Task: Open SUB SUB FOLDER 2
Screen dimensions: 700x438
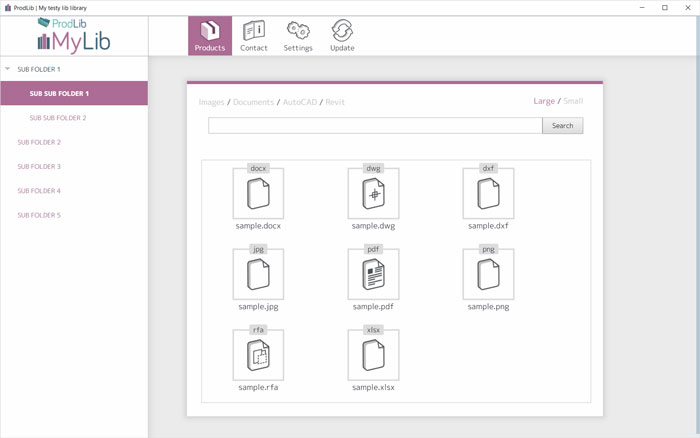Action: pos(58,118)
